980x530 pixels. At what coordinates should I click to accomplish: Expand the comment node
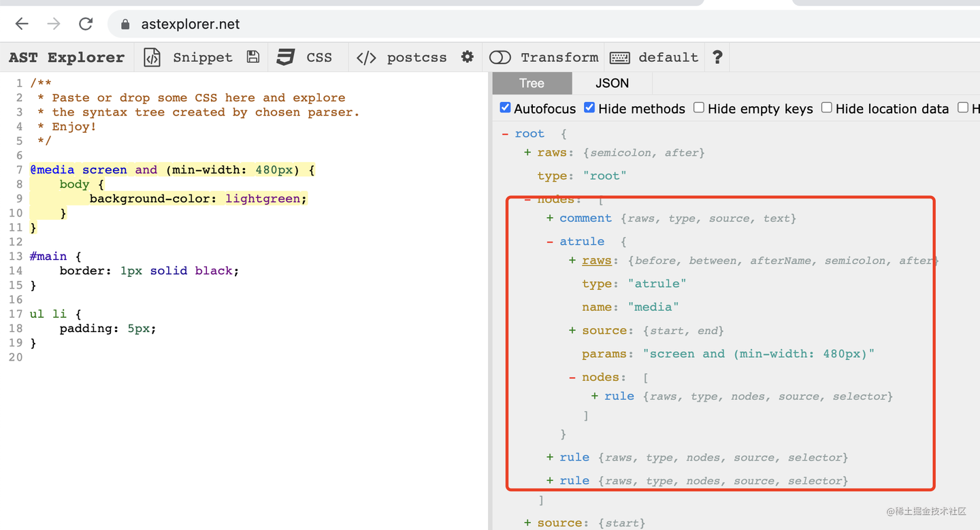click(550, 218)
